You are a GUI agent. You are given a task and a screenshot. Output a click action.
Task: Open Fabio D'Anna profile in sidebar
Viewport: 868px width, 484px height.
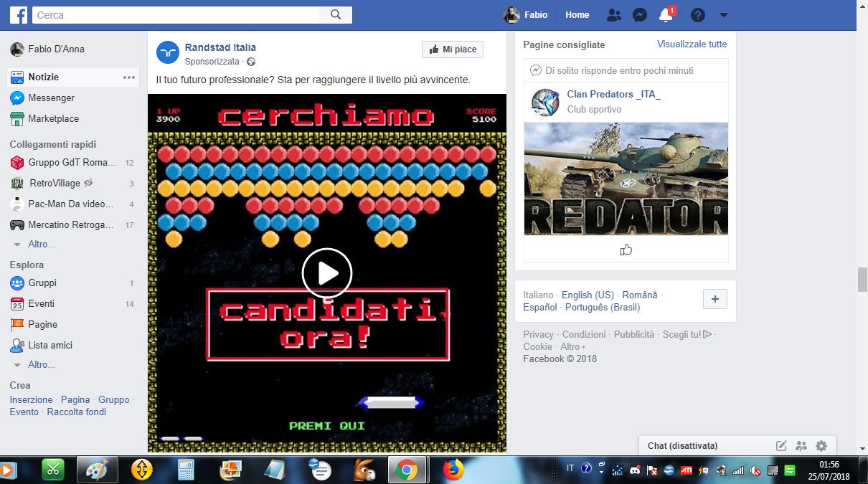point(55,49)
